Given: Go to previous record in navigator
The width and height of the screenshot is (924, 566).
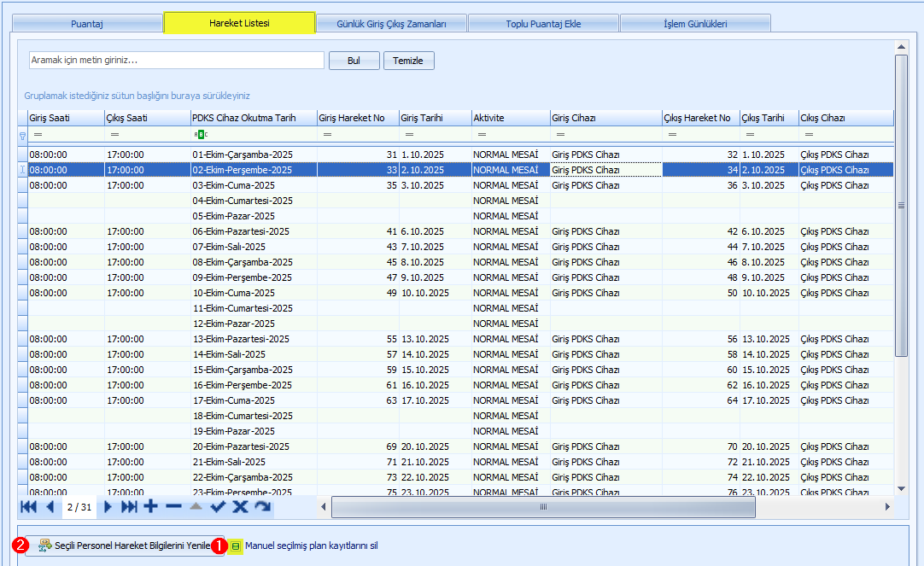Looking at the screenshot, I should point(50,507).
